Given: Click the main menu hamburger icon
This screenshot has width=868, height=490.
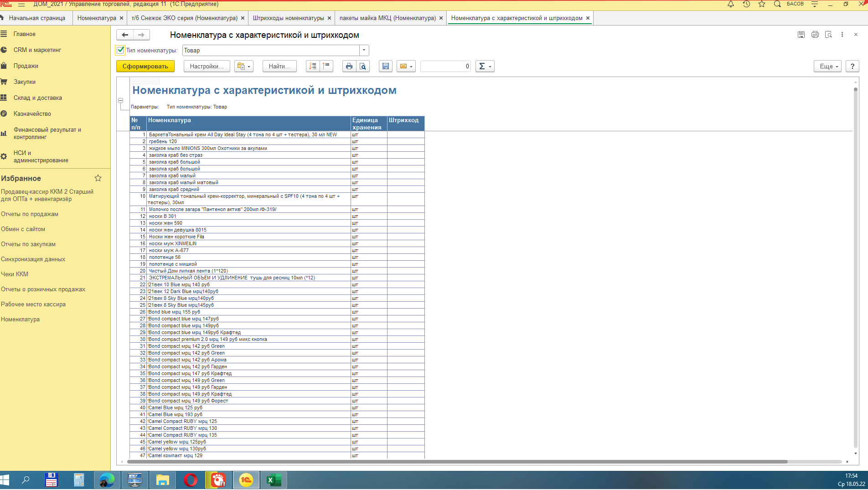Looking at the screenshot, I should click(x=21, y=4).
